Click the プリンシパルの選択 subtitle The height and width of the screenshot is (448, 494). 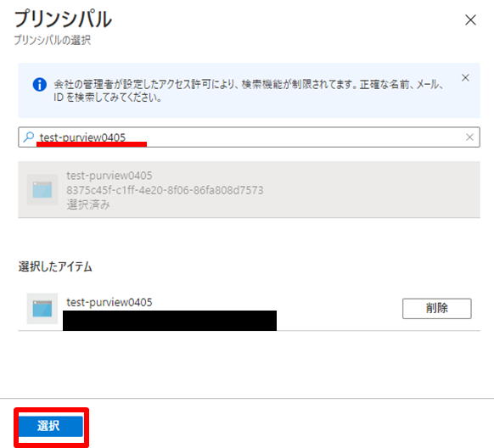point(53,40)
